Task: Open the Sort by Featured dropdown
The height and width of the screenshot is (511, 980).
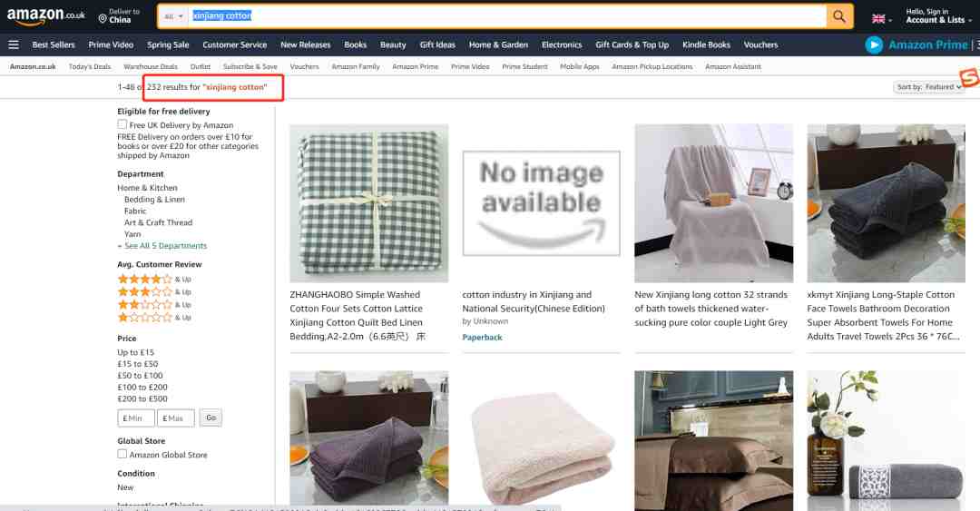Action: (929, 87)
